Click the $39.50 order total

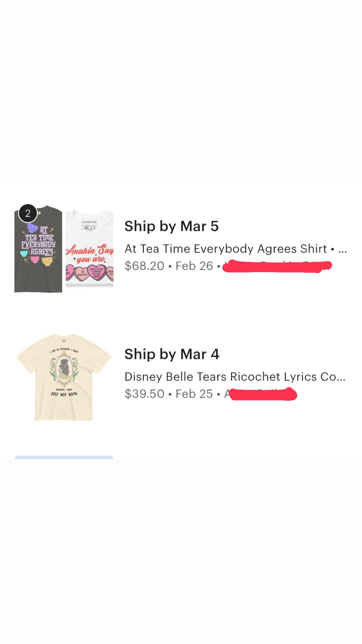[x=144, y=394]
